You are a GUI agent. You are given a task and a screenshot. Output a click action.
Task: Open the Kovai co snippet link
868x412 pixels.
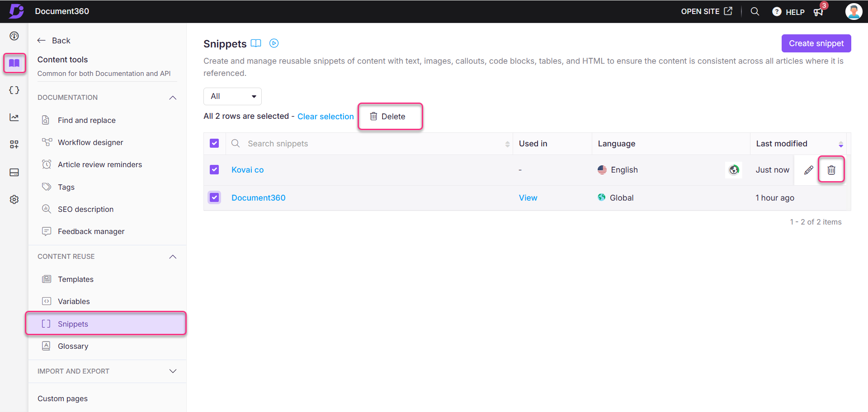tap(247, 170)
